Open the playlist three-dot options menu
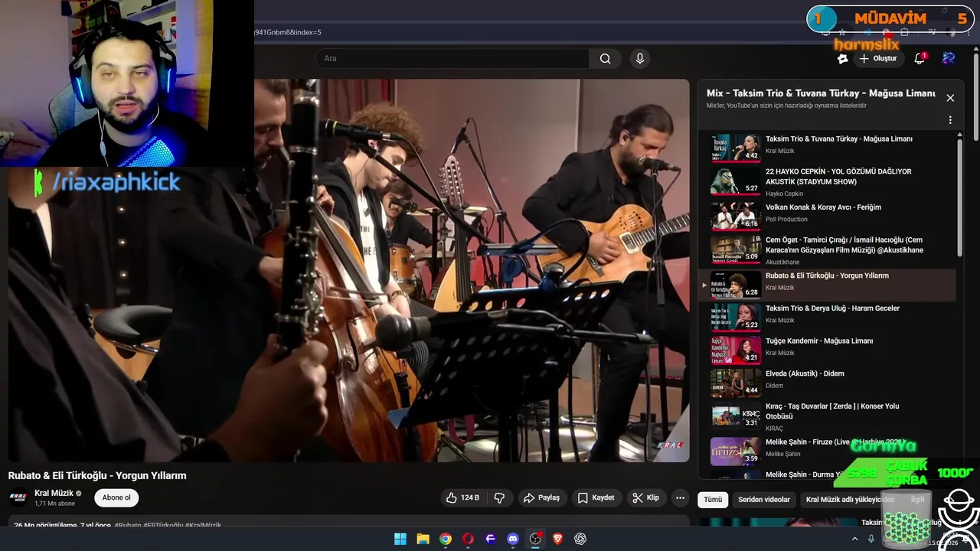Image resolution: width=980 pixels, height=551 pixels. [950, 120]
